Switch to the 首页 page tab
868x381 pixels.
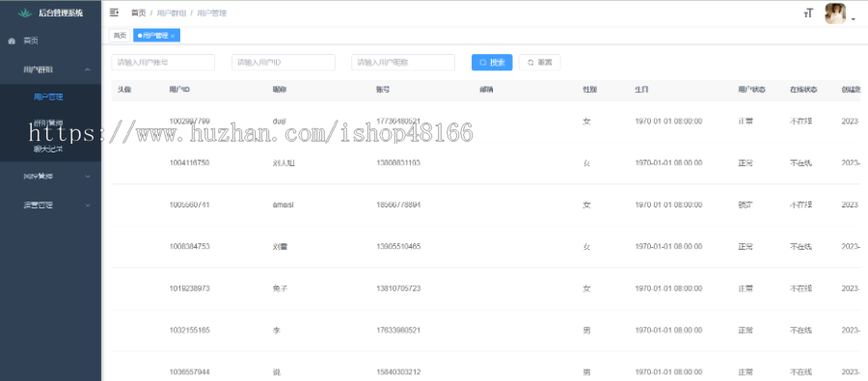[120, 36]
